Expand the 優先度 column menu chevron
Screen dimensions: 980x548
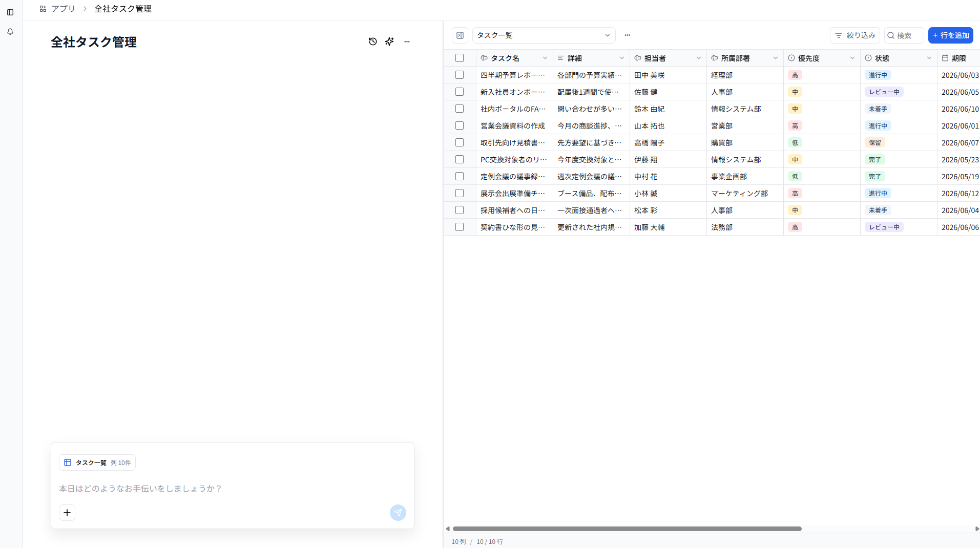(x=852, y=58)
